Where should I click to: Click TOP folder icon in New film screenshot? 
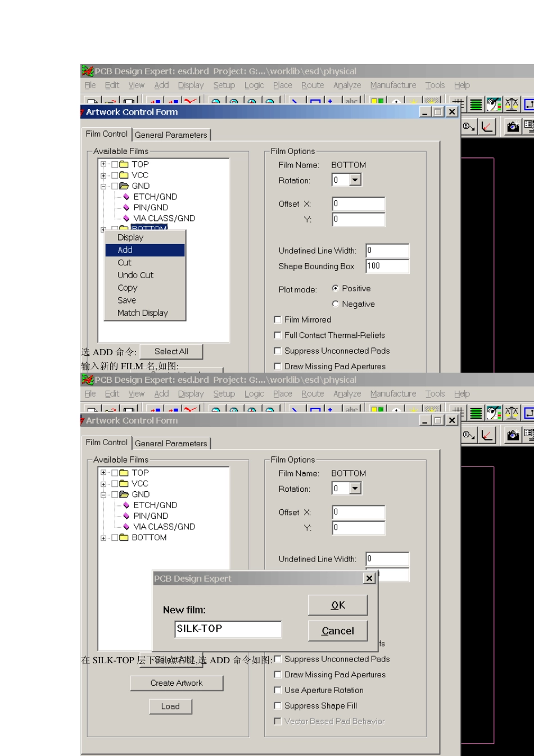tap(124, 473)
